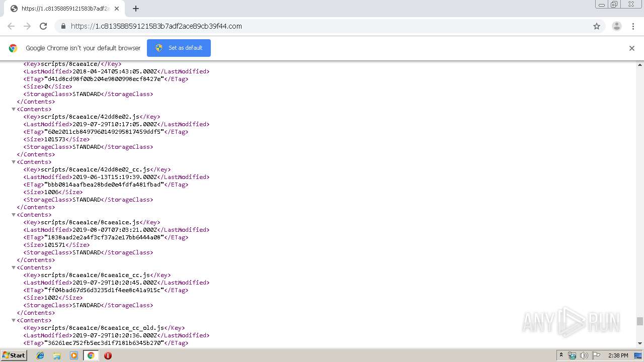
Task: Collapse Contents node for 42dd8e02.js
Action: (14, 109)
